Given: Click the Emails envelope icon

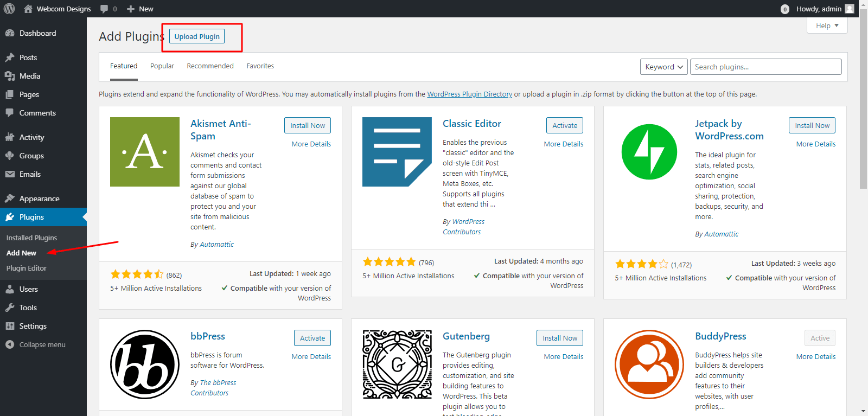Looking at the screenshot, I should pyautogui.click(x=10, y=174).
